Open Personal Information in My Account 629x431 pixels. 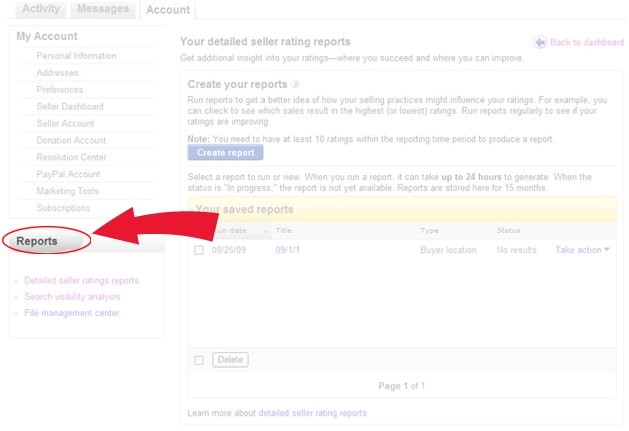[x=76, y=56]
